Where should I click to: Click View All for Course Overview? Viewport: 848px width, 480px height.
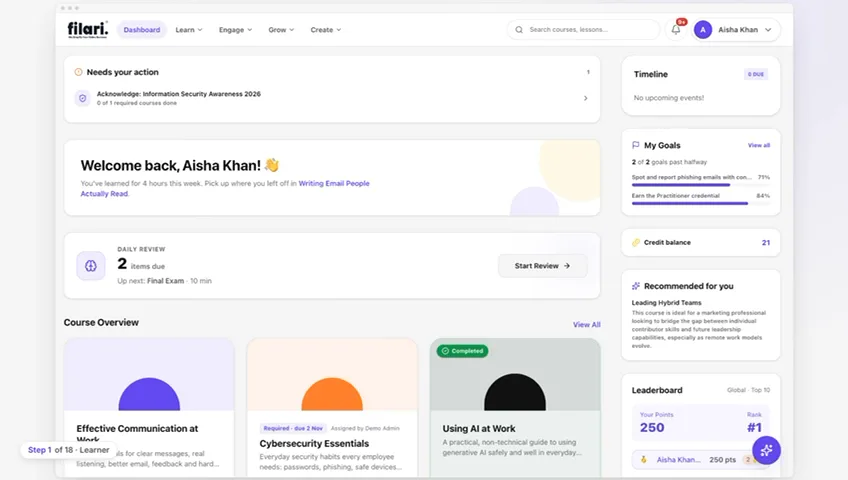point(587,324)
